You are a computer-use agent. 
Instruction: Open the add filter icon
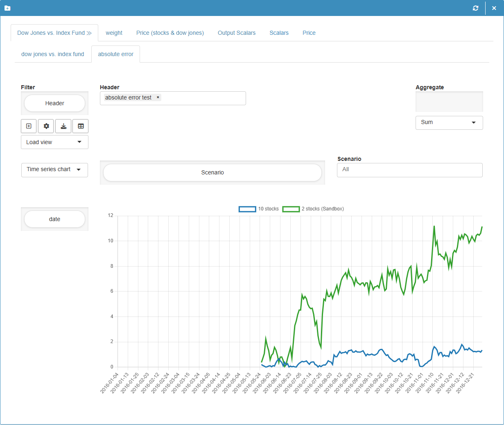click(x=29, y=126)
